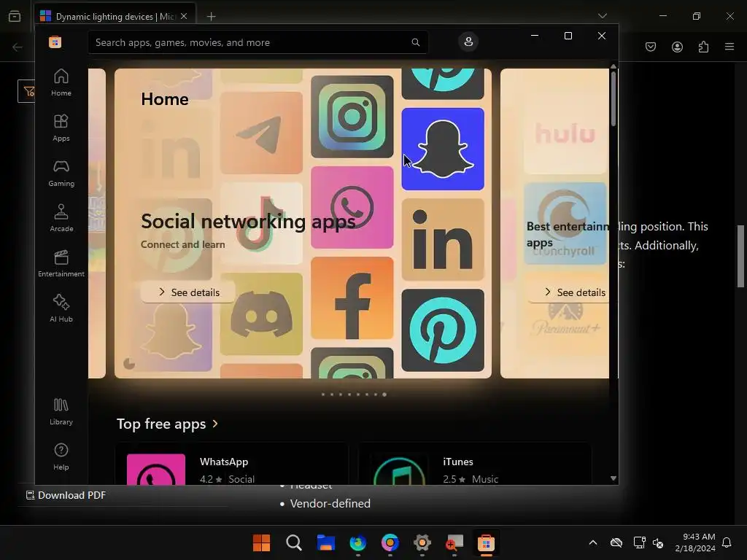The width and height of the screenshot is (747, 560).
Task: Click the blue Snapchat tile
Action: coord(443,149)
